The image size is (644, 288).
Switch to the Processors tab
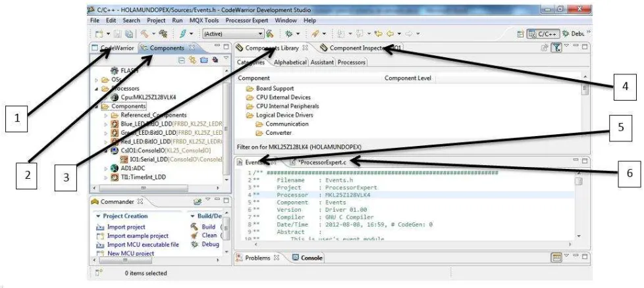(351, 62)
